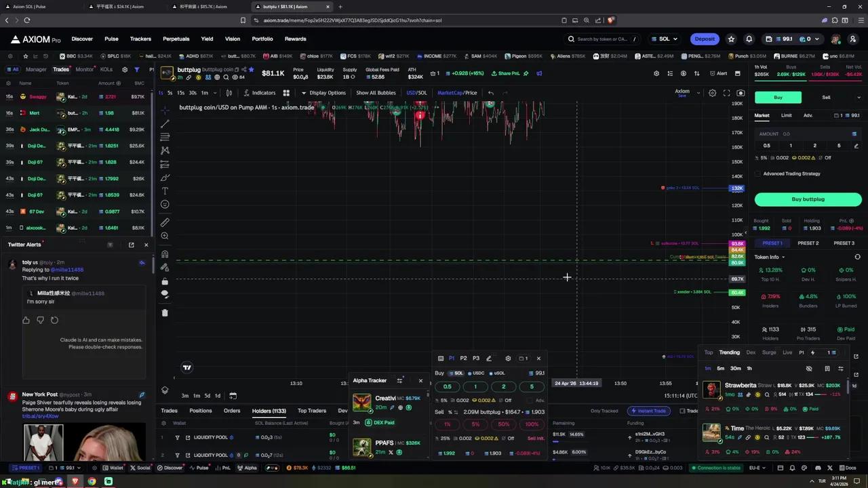Open the trades filter funnel icon
This screenshot has width=868, height=488.
(x=136, y=69)
